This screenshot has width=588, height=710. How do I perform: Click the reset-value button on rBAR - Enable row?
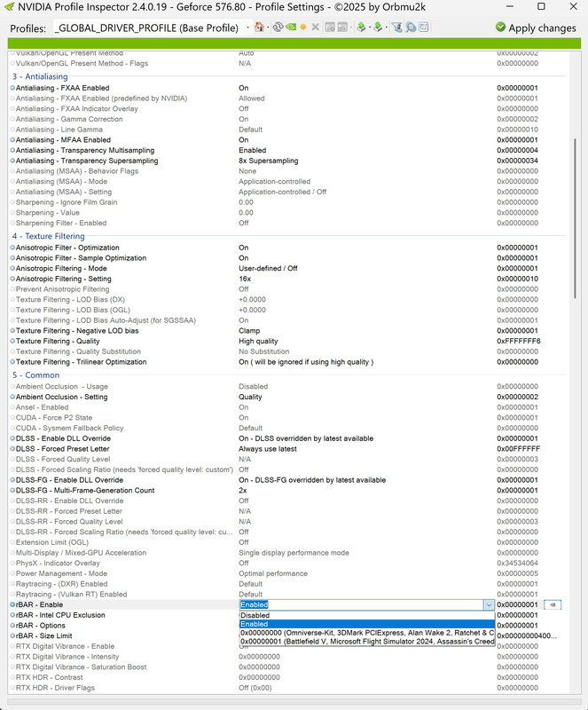coord(553,604)
